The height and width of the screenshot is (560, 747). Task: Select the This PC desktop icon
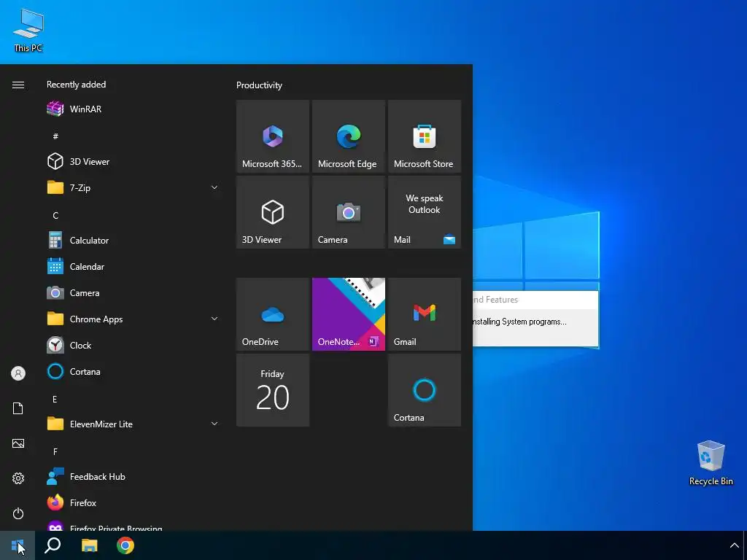28,30
